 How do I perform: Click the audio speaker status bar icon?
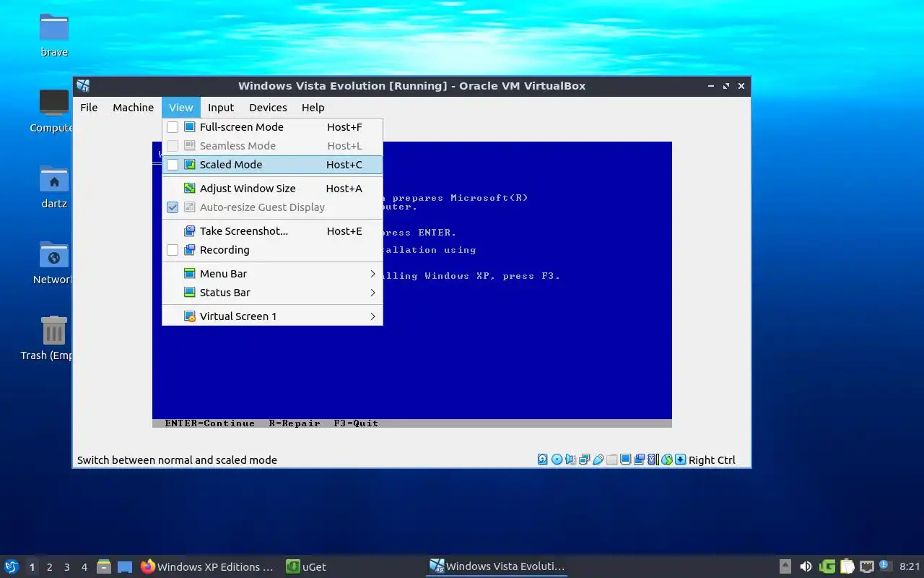(570, 460)
